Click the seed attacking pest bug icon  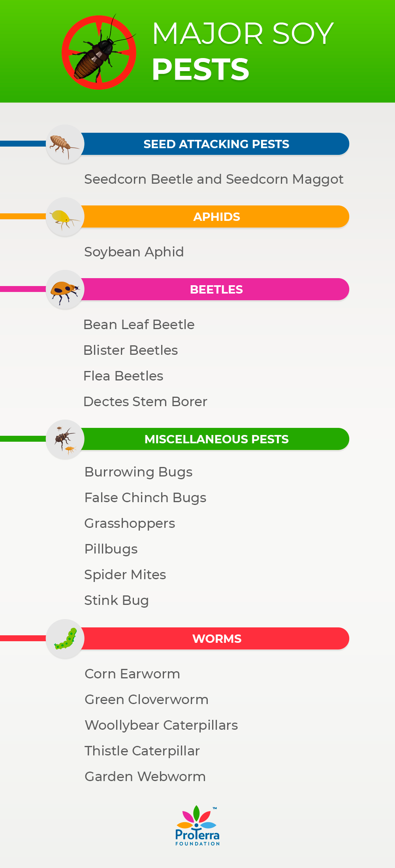[65, 144]
